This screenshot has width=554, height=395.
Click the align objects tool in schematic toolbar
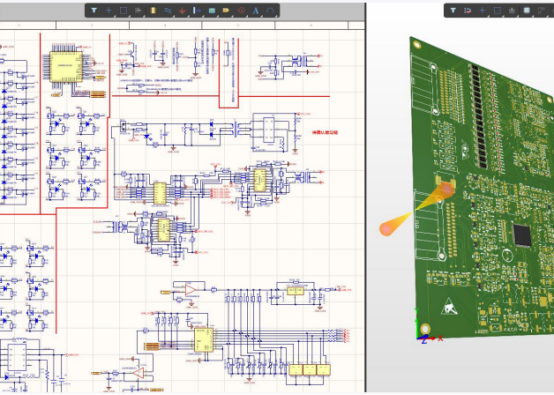point(138,11)
